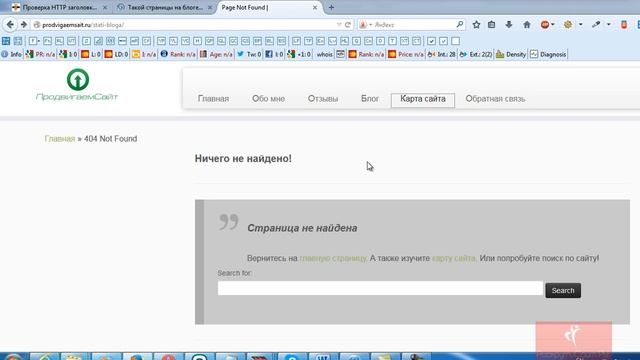
Task: Open the Density analysis tool
Action: click(511, 54)
